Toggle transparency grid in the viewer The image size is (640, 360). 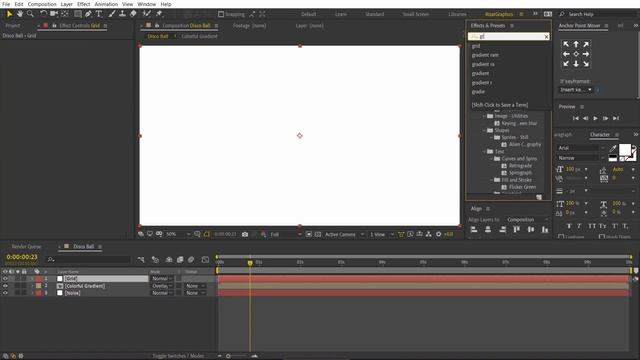[318, 234]
